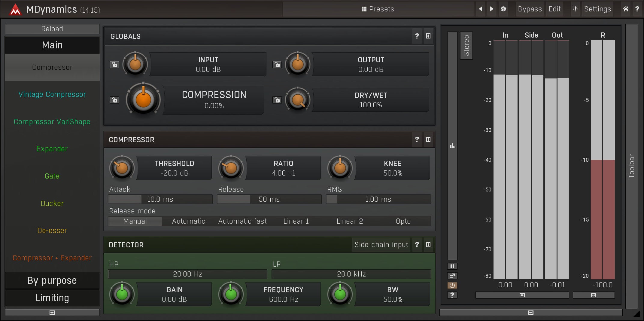Click the meter power enable icon

coord(452,285)
